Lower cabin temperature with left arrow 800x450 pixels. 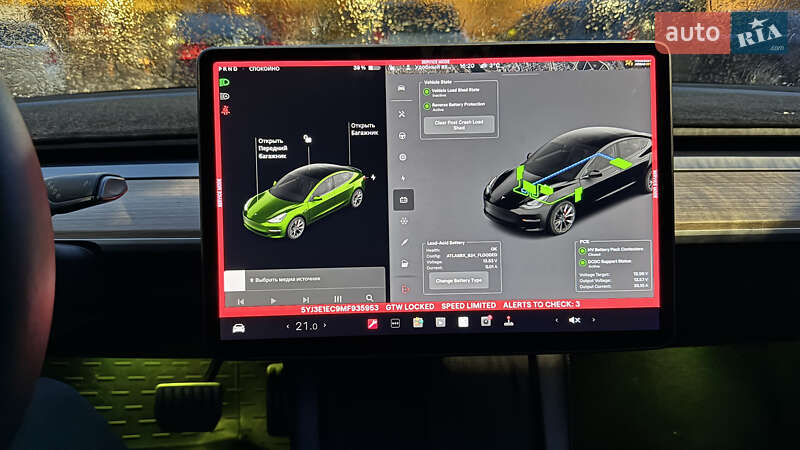288,326
